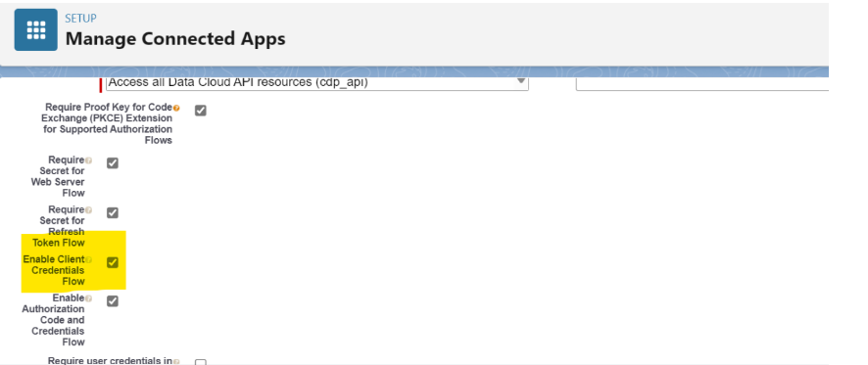Click the Enable Client Credentials Flow label
Viewport: 868px width, 365px height.
click(x=54, y=270)
